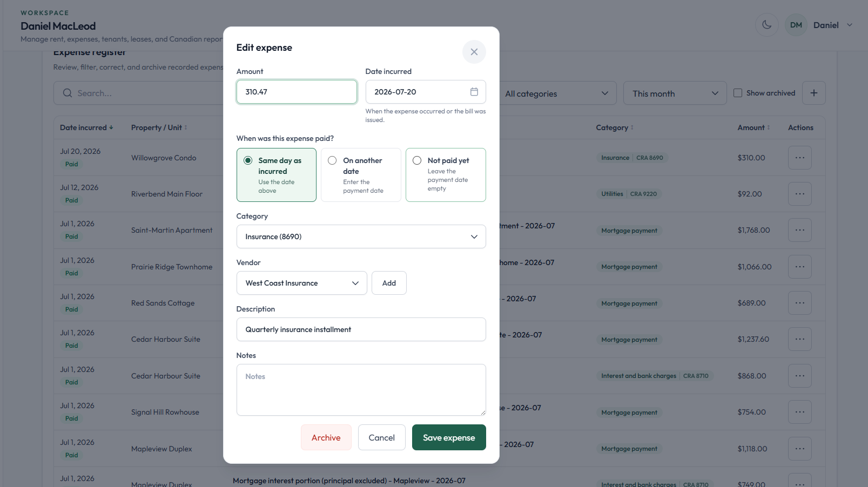
Task: Open actions menu for $1,237.60 Cedar Harbour row
Action: [x=799, y=339]
